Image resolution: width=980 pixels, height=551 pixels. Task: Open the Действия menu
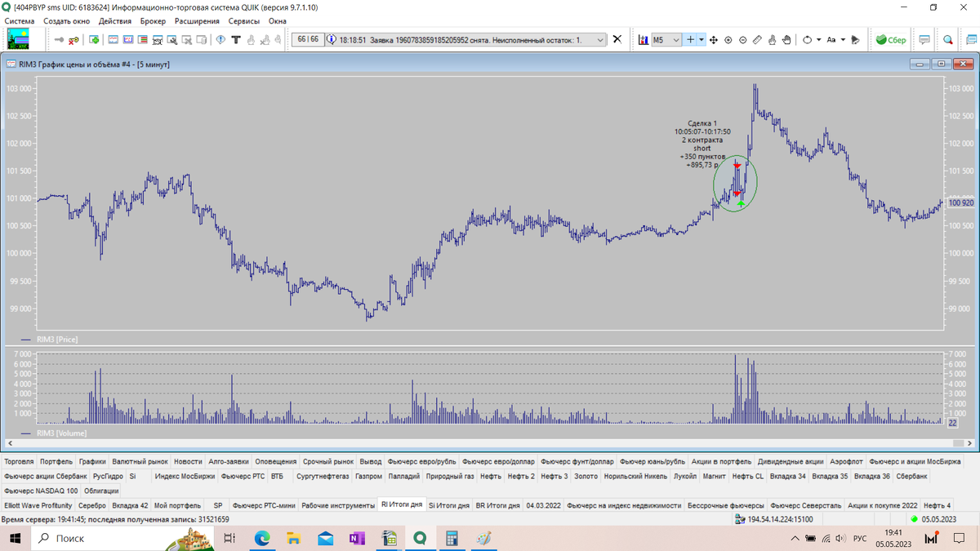coord(115,20)
